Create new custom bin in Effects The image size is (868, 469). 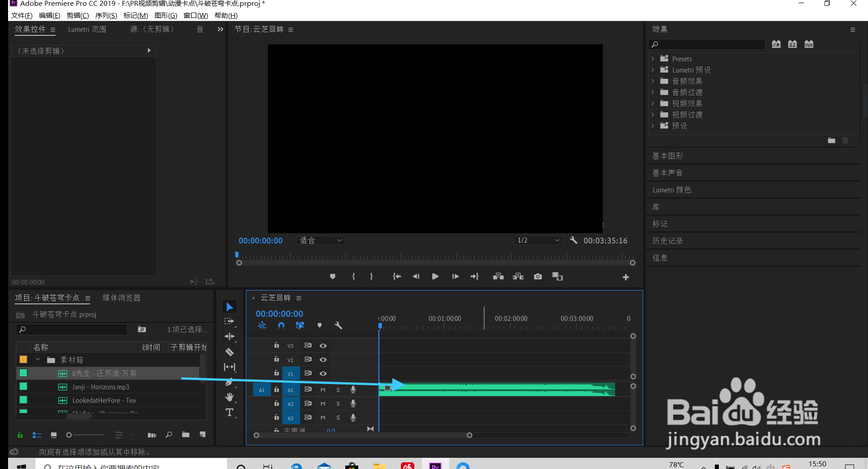[x=832, y=141]
